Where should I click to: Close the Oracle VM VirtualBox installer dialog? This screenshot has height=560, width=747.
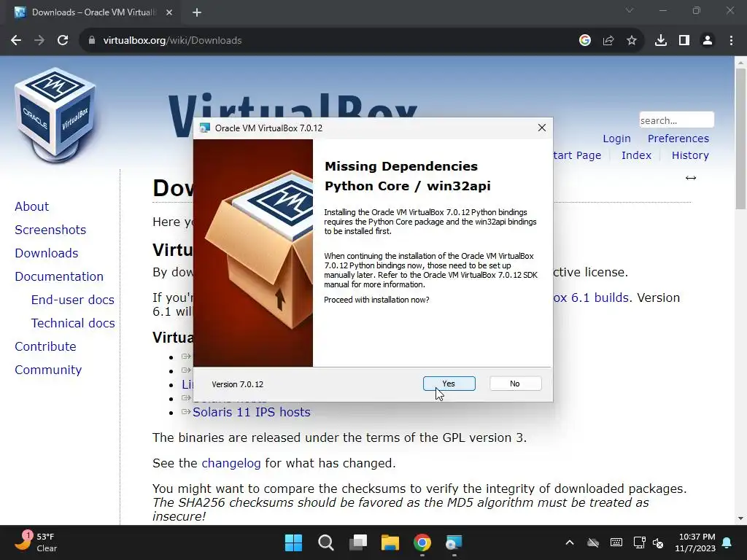click(x=542, y=128)
